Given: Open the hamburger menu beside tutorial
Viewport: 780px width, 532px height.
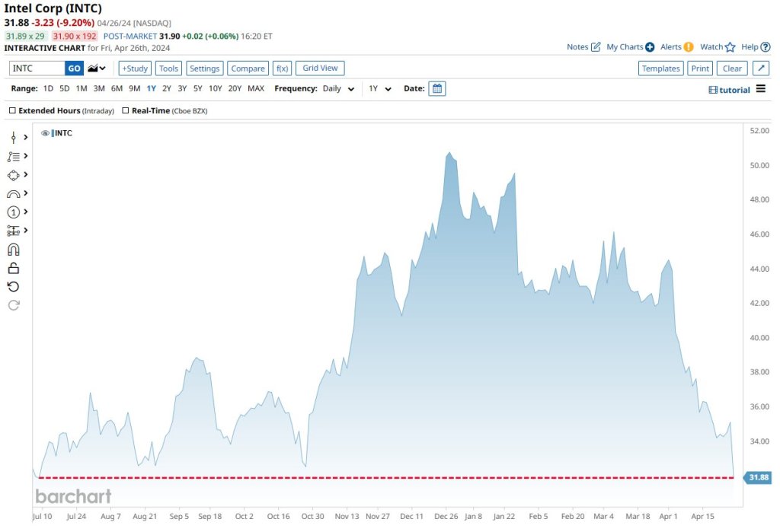Looking at the screenshot, I should 760,89.
